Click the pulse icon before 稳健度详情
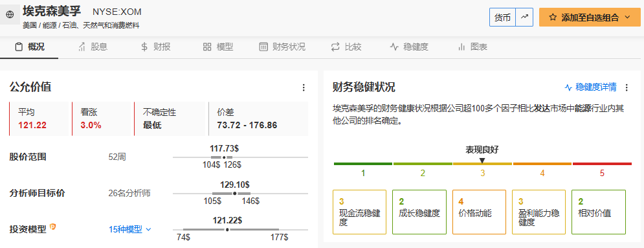 pos(568,87)
